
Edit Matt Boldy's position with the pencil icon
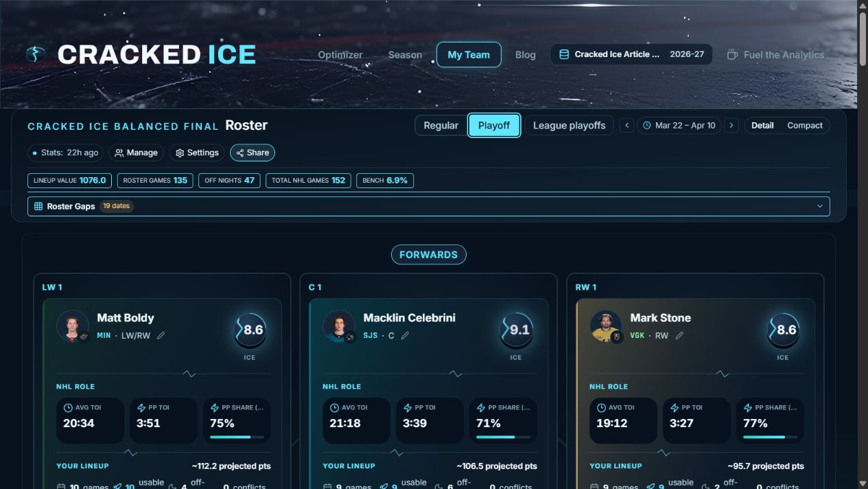click(x=161, y=336)
